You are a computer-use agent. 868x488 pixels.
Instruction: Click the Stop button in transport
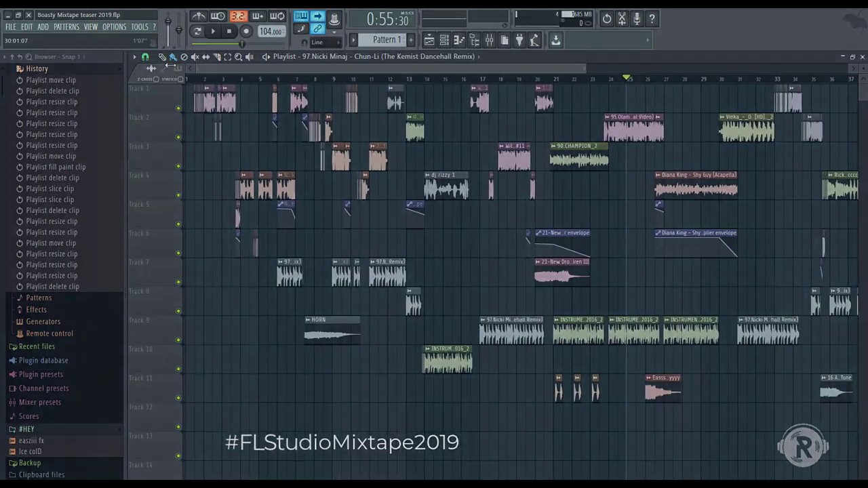click(229, 31)
